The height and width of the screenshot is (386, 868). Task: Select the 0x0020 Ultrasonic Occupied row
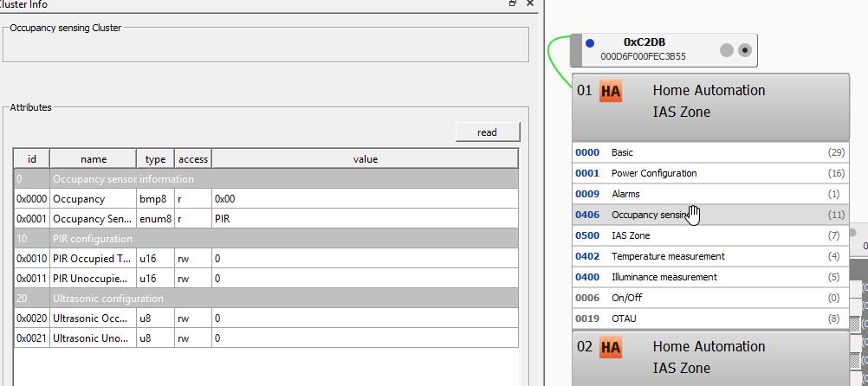(x=266, y=318)
